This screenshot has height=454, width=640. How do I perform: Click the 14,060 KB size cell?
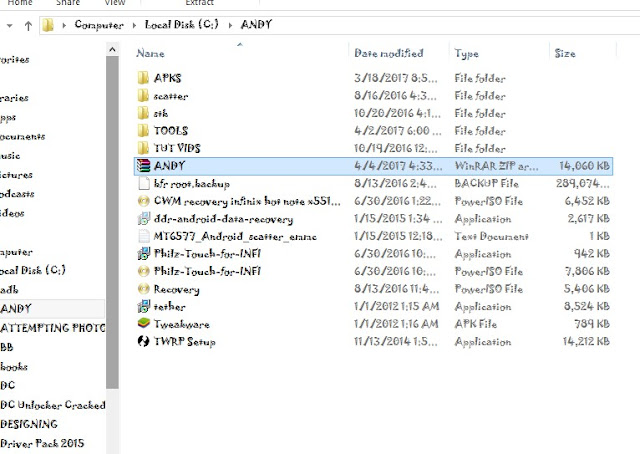(584, 166)
